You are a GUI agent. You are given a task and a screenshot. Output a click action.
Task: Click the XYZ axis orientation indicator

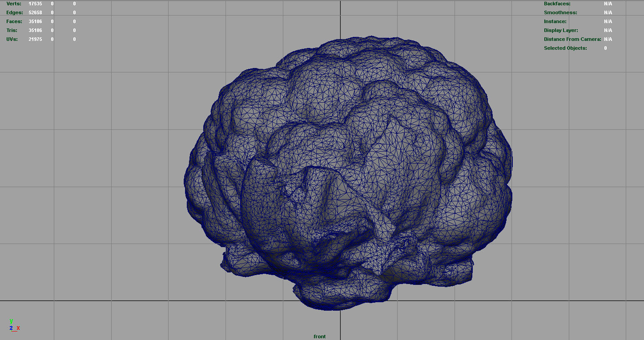pyautogui.click(x=15, y=325)
